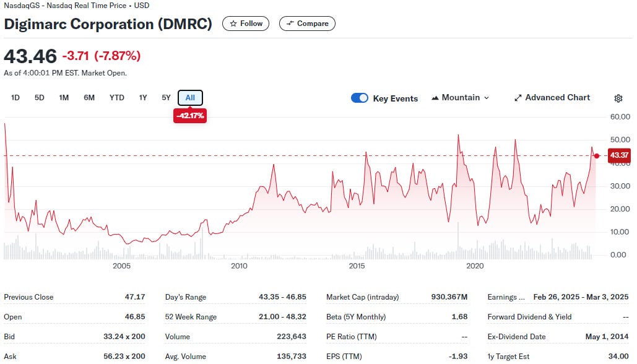
Task: Click the star icon in Follow button
Action: (x=233, y=24)
